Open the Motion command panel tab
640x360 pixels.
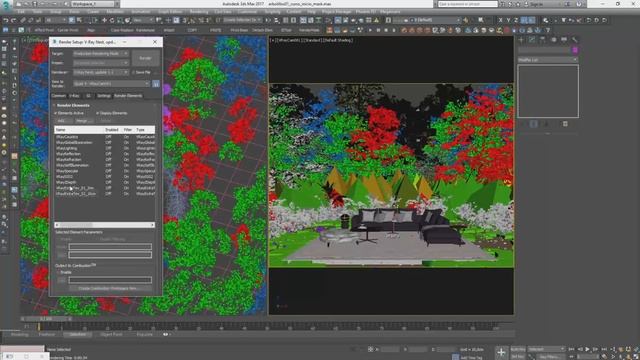tap(553, 40)
